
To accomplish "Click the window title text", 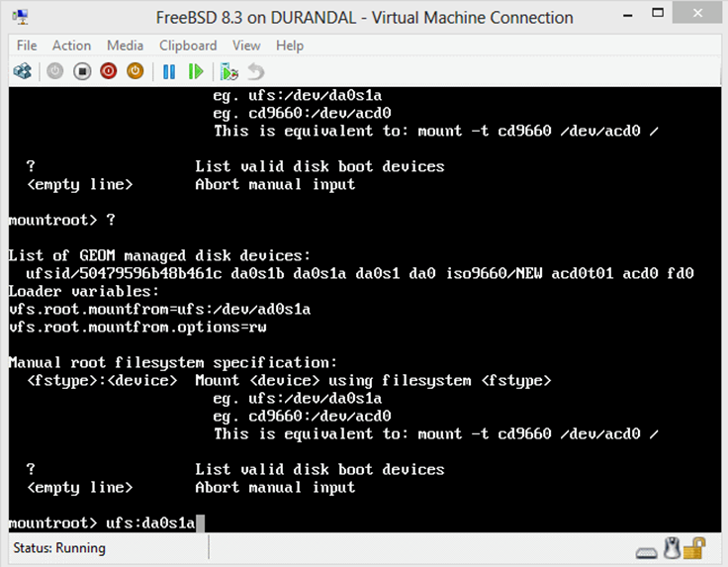I will tap(364, 18).
